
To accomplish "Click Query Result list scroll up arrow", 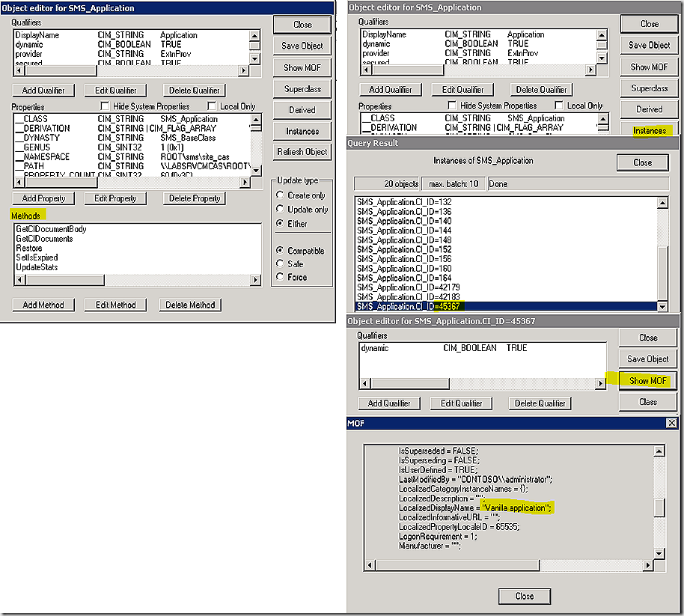I will [x=662, y=202].
